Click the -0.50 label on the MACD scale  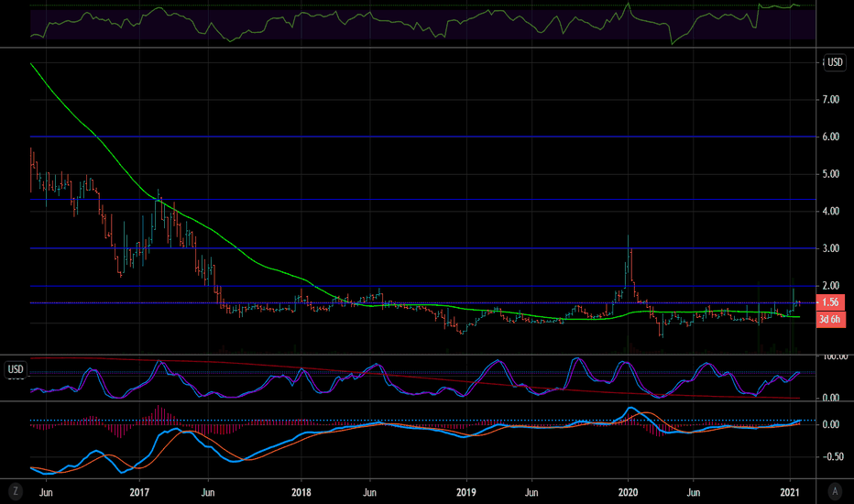(832, 456)
